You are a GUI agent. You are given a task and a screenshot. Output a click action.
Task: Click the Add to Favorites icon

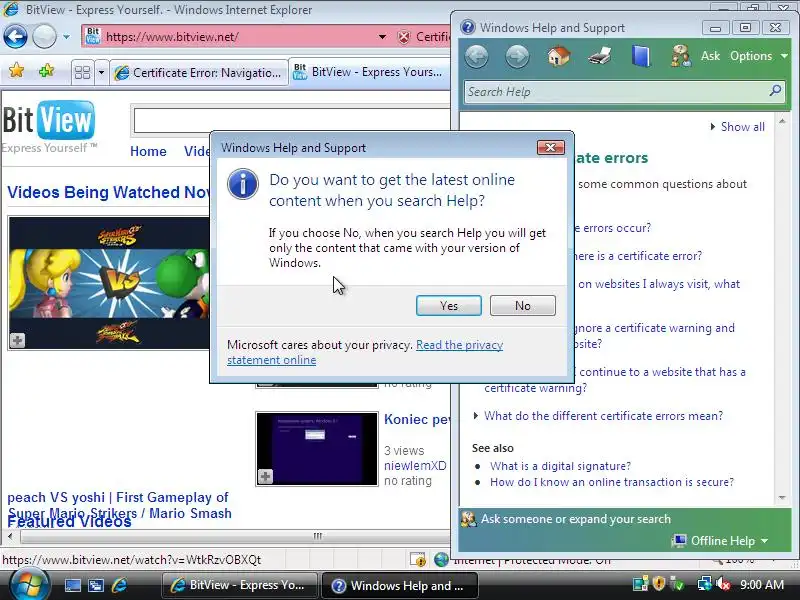pos(46,70)
